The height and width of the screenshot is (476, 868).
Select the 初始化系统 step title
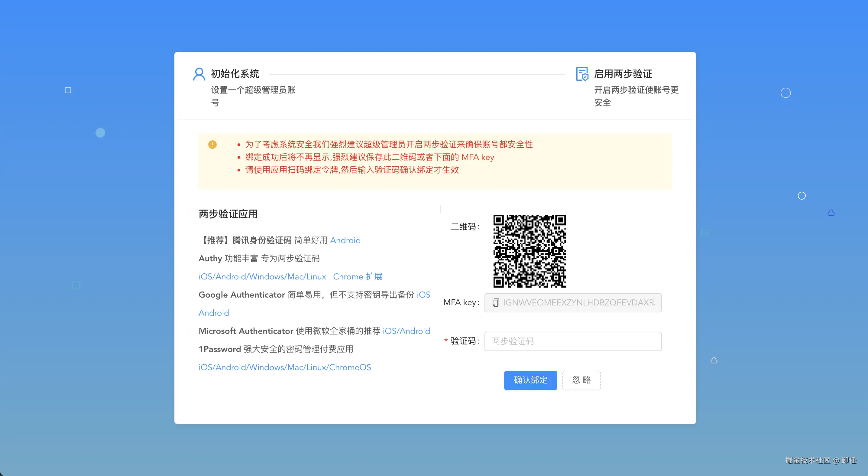235,74
